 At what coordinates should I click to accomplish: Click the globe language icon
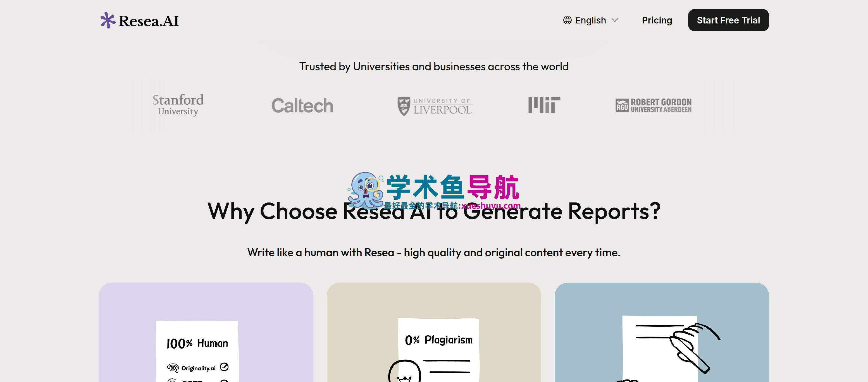click(567, 20)
